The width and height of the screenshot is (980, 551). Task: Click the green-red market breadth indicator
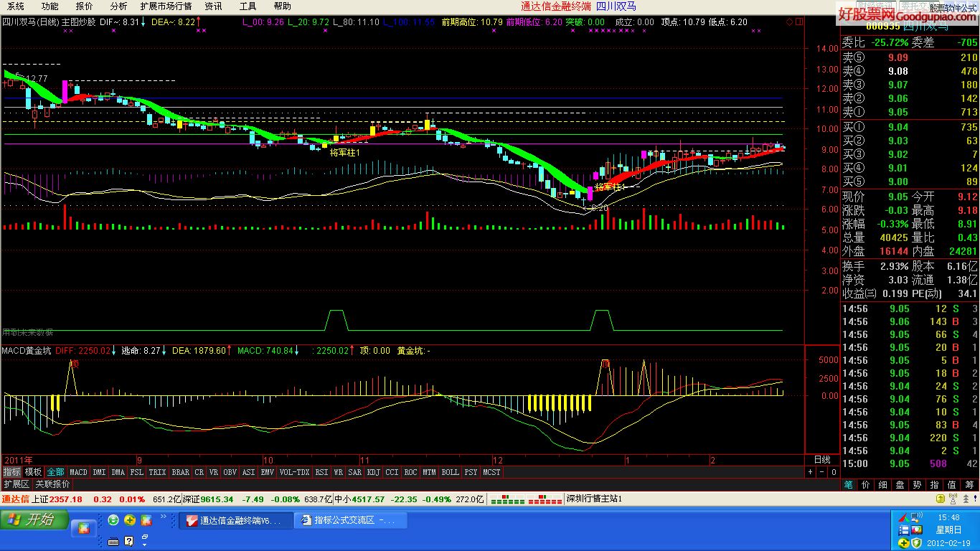pyautogui.click(x=526, y=499)
